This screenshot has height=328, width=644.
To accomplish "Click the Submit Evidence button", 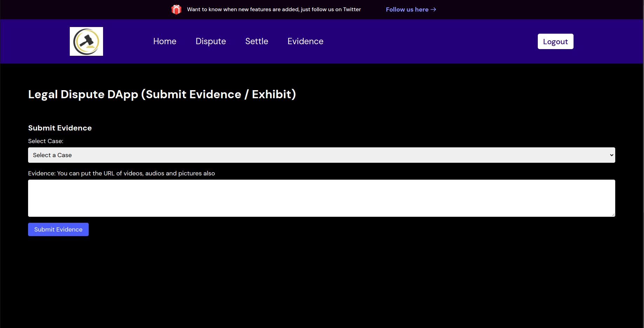I will click(58, 229).
